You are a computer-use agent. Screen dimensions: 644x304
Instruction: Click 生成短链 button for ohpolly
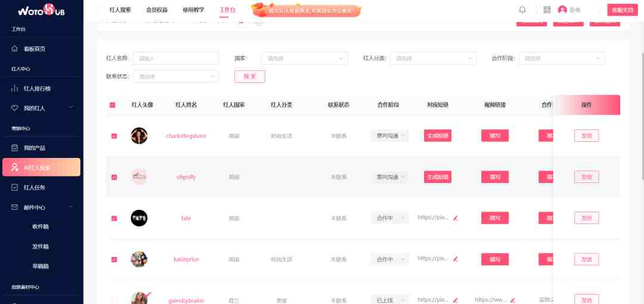click(x=438, y=176)
